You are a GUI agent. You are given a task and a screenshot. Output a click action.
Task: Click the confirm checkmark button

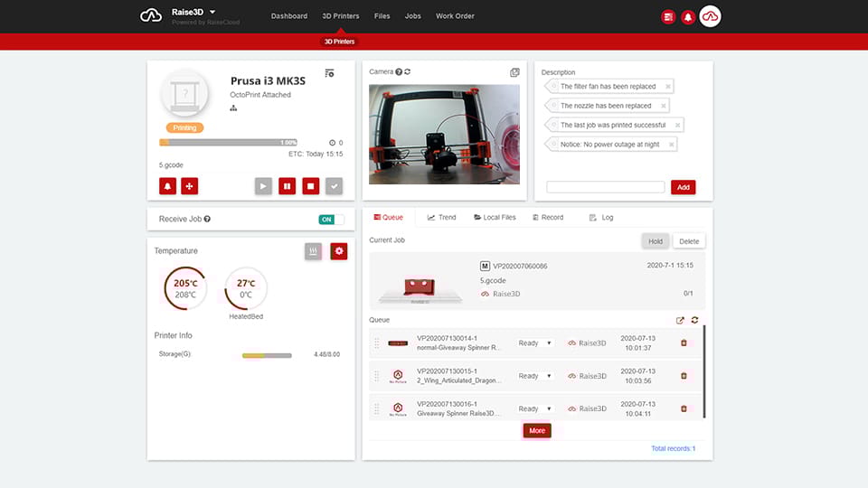pyautogui.click(x=335, y=186)
